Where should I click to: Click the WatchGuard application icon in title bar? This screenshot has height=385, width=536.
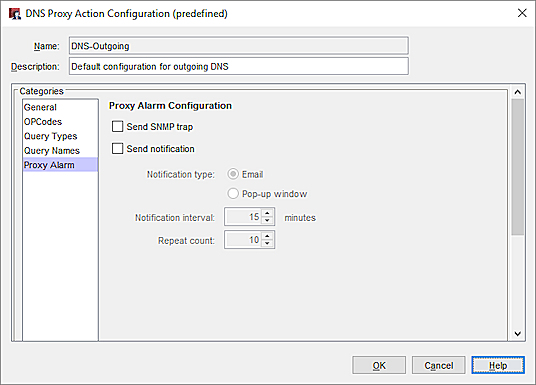coord(15,14)
